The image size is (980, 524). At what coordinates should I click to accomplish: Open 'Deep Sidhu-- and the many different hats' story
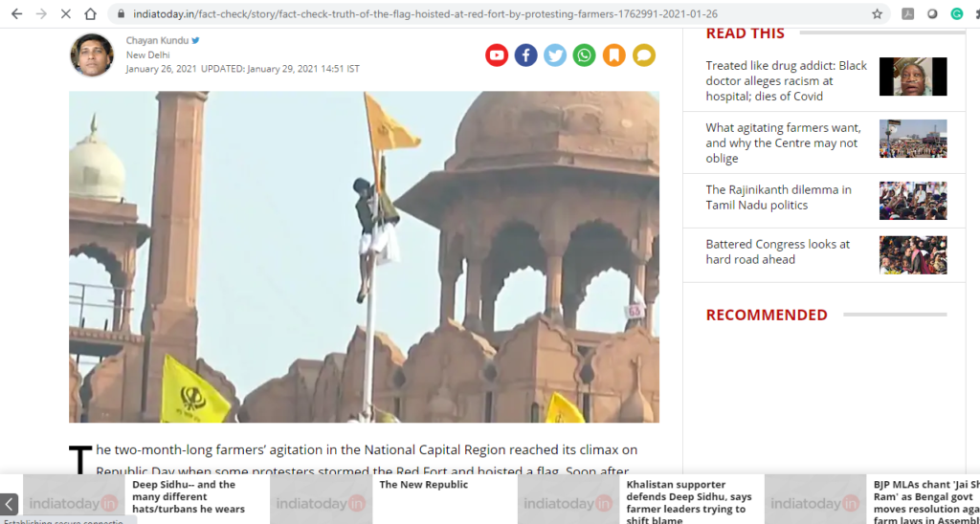189,496
